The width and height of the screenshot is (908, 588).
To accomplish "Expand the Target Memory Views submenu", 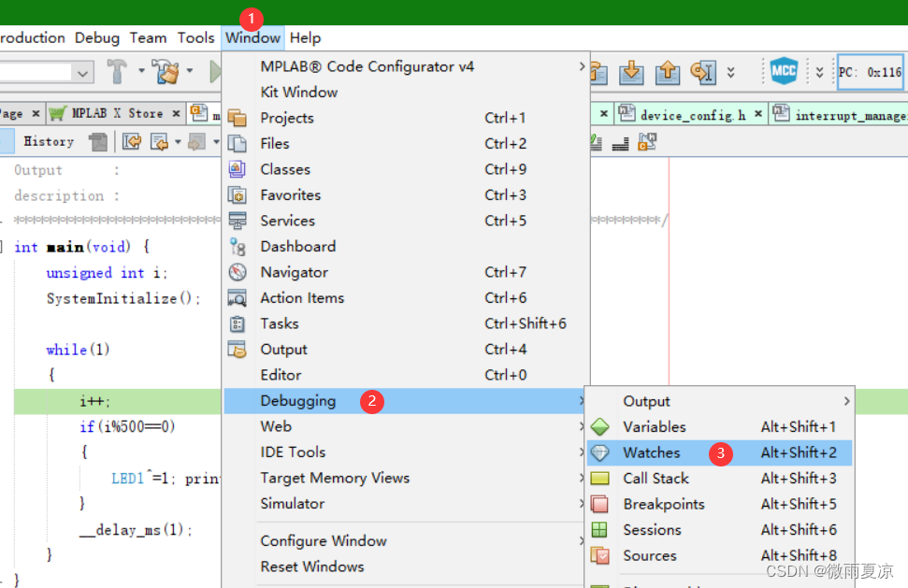I will click(x=335, y=478).
